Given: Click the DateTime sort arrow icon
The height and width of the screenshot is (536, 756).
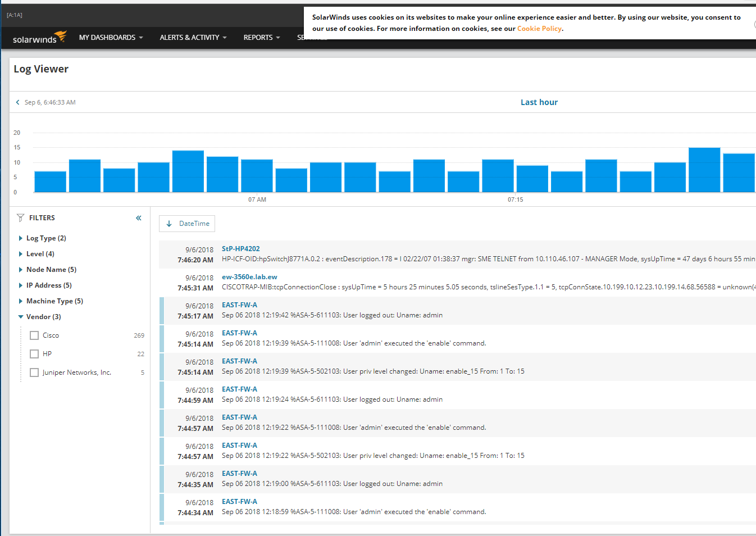Looking at the screenshot, I should [x=169, y=224].
